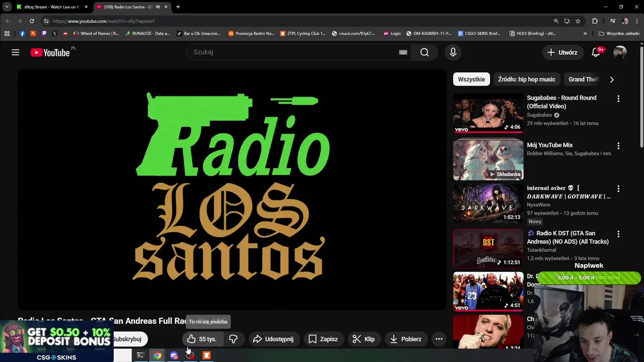Screen dimensions: 644x362
Task: Like the video with thumbs up
Action: click(x=202, y=339)
